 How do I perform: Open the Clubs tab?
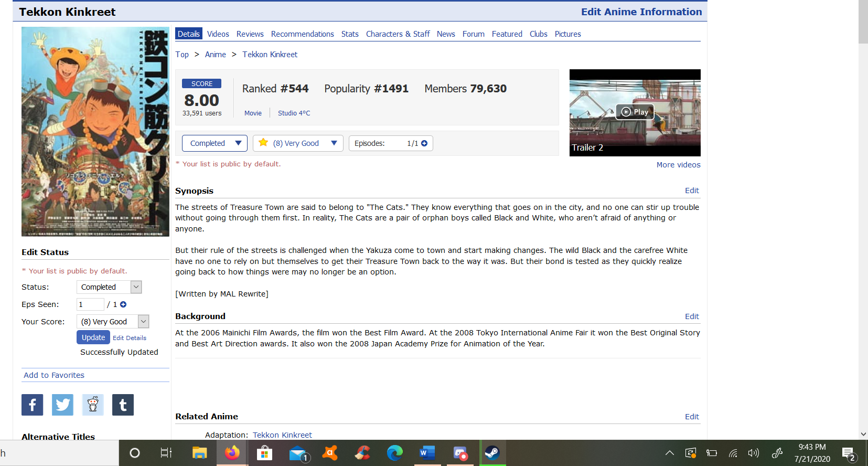(539, 34)
